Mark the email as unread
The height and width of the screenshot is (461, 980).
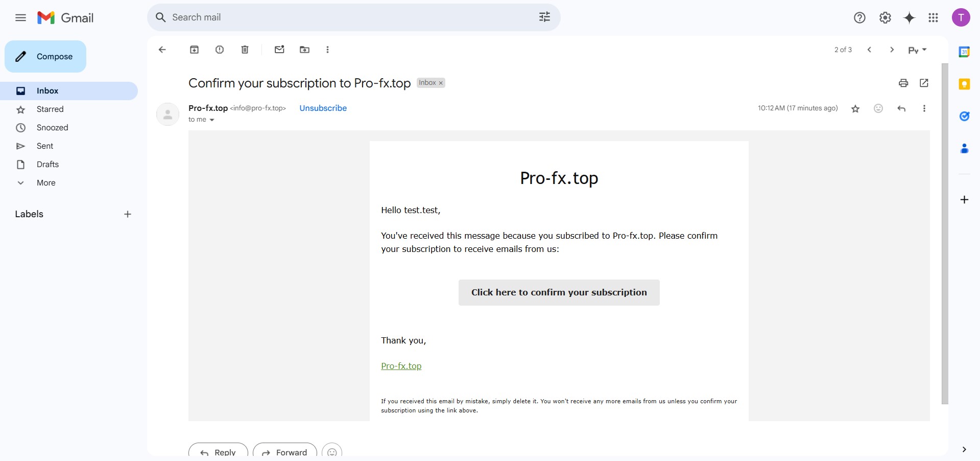click(279, 50)
